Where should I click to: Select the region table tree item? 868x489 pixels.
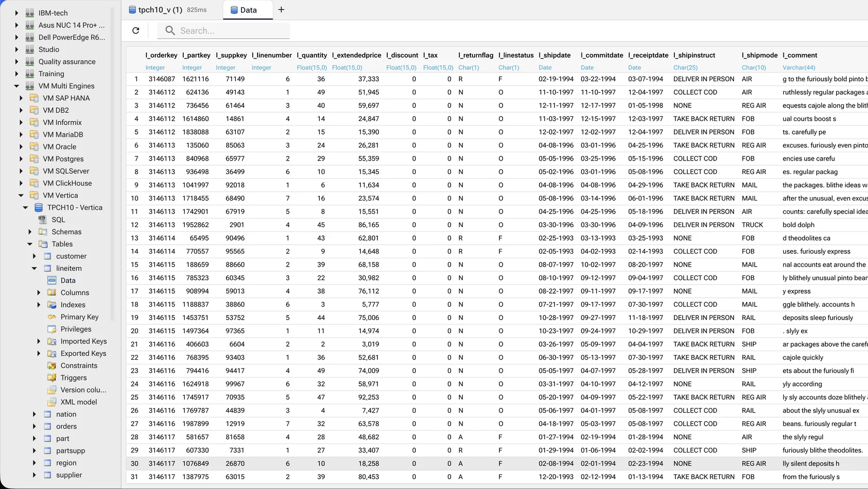point(66,463)
